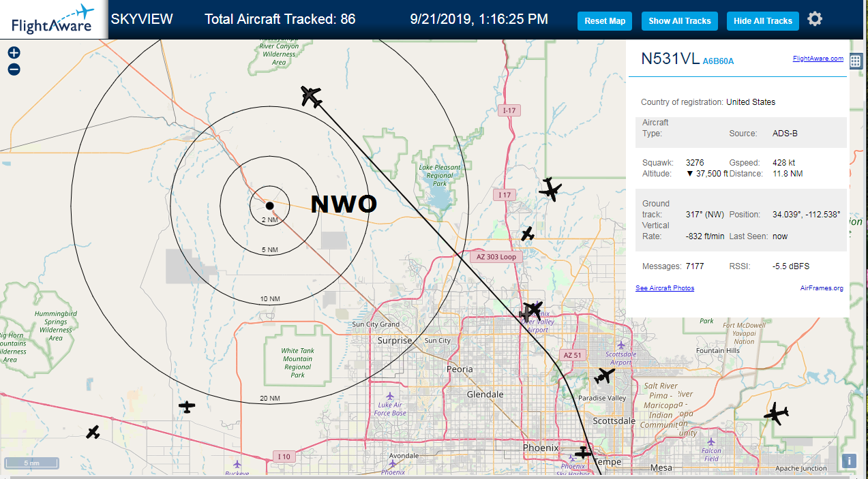Select aircraft east of I-17 near Lake Pleasant
Screen dimensions: 868x479
[550, 189]
